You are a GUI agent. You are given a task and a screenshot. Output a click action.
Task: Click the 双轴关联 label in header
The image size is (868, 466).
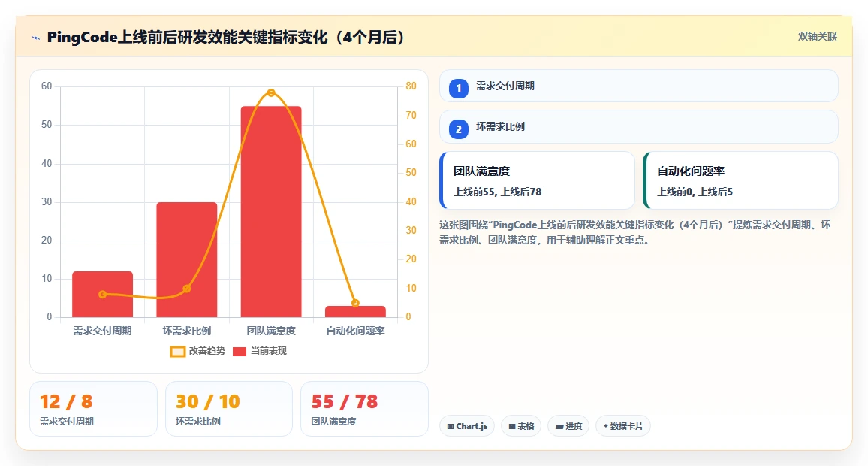point(818,37)
